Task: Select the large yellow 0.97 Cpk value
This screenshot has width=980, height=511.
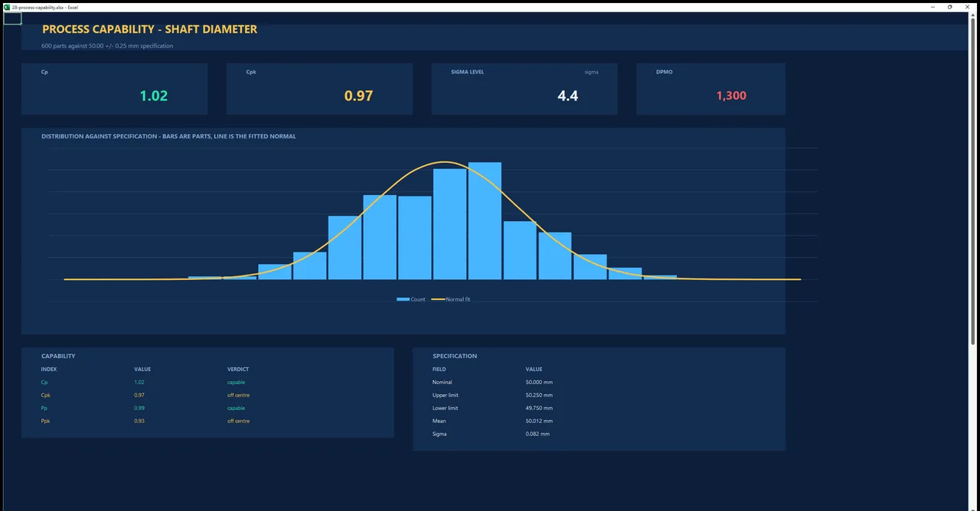Action: (358, 96)
